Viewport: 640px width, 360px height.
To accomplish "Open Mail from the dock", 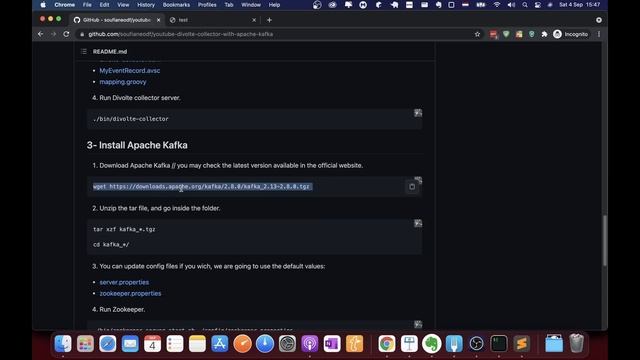I will (130, 344).
